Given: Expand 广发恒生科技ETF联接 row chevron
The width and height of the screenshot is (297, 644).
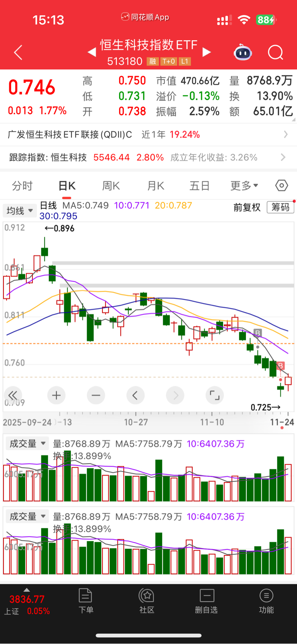Looking at the screenshot, I should (x=286, y=134).
